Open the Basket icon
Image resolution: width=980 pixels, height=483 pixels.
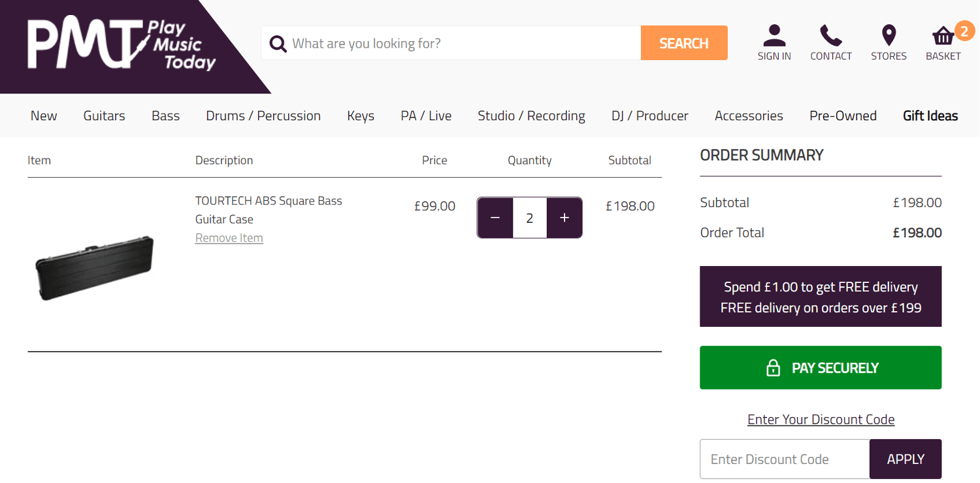tap(943, 36)
